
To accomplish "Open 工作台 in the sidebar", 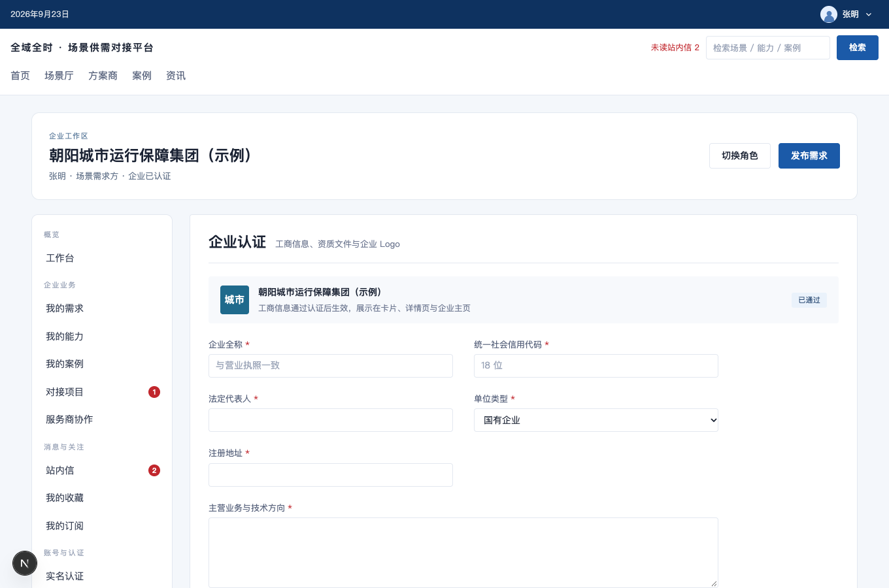I will (x=102, y=258).
